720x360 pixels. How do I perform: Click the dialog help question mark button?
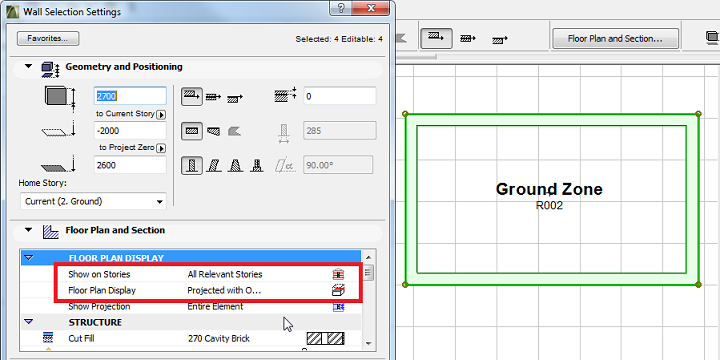[341, 7]
